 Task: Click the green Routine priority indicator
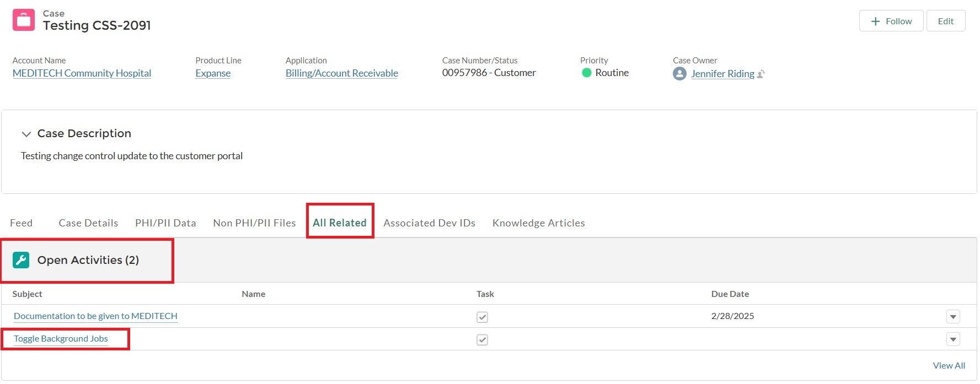pos(587,73)
